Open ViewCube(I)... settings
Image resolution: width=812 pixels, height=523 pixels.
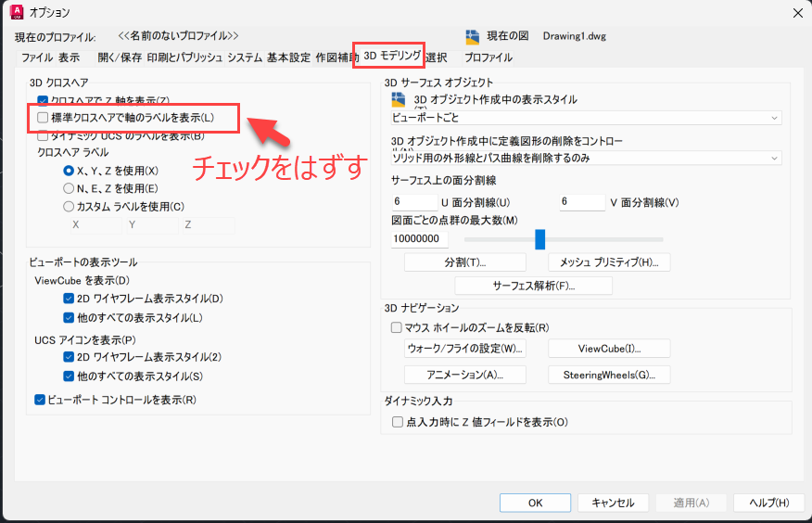(x=609, y=349)
